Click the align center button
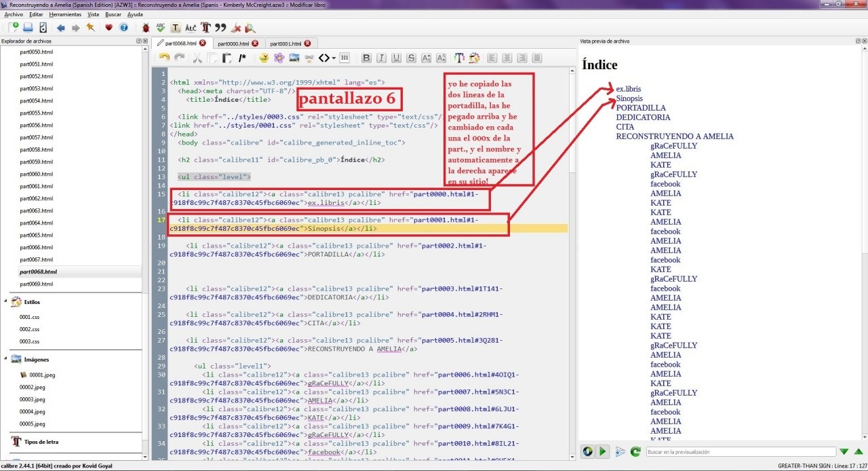 click(x=507, y=58)
